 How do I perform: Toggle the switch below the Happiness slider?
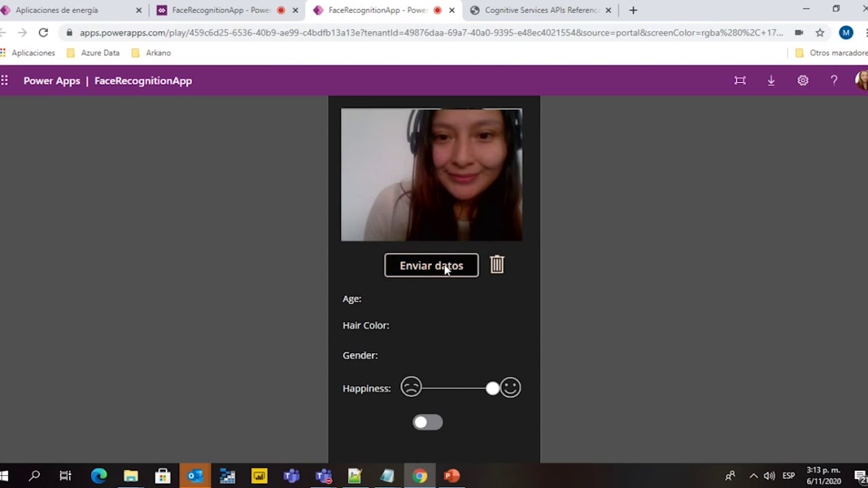click(x=427, y=422)
